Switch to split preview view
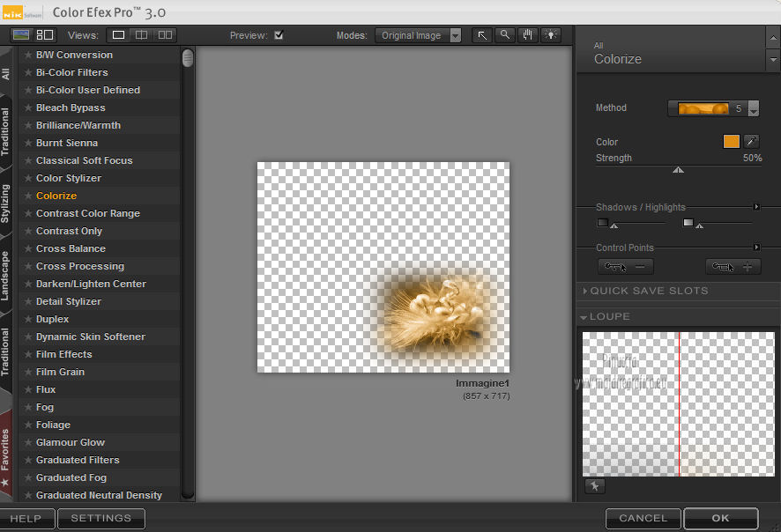This screenshot has height=532, width=781. click(x=141, y=35)
